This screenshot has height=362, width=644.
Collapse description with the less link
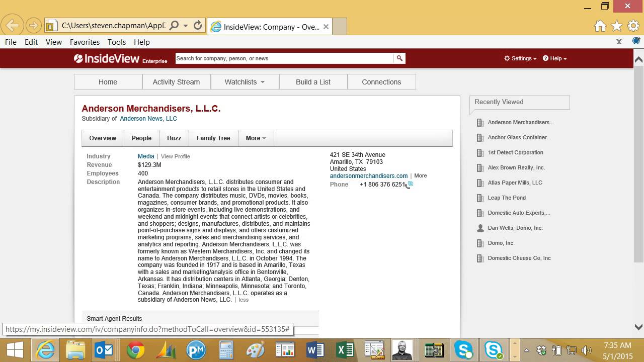[x=244, y=300]
